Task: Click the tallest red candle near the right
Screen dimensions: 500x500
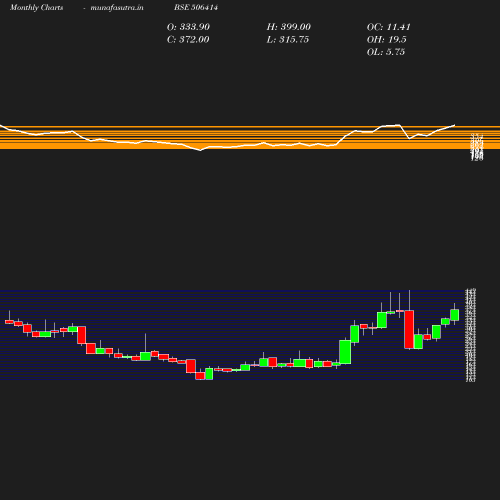Action: (x=409, y=329)
